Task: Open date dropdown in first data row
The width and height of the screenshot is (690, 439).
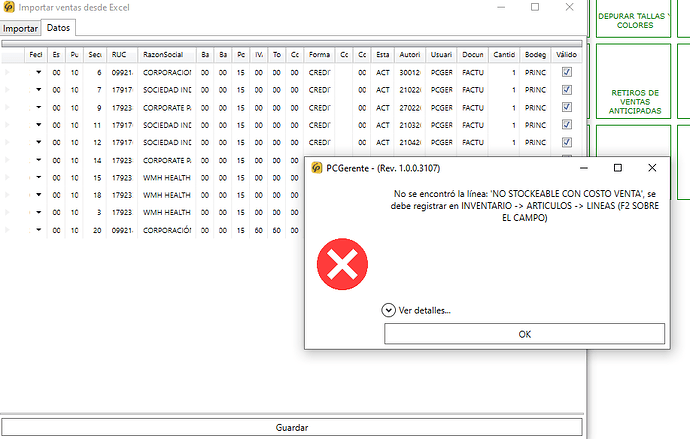Action: (39, 73)
